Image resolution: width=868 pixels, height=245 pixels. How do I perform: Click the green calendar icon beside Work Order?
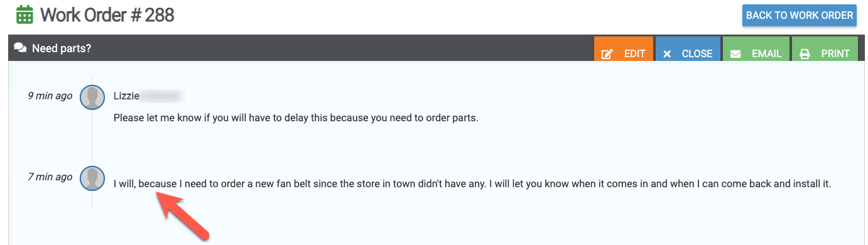pyautogui.click(x=25, y=14)
